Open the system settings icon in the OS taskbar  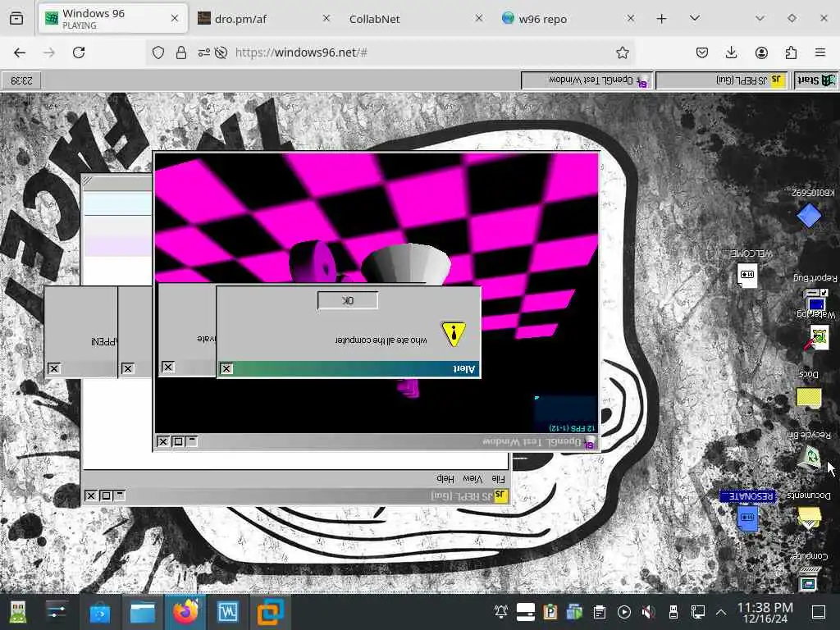[57, 612]
